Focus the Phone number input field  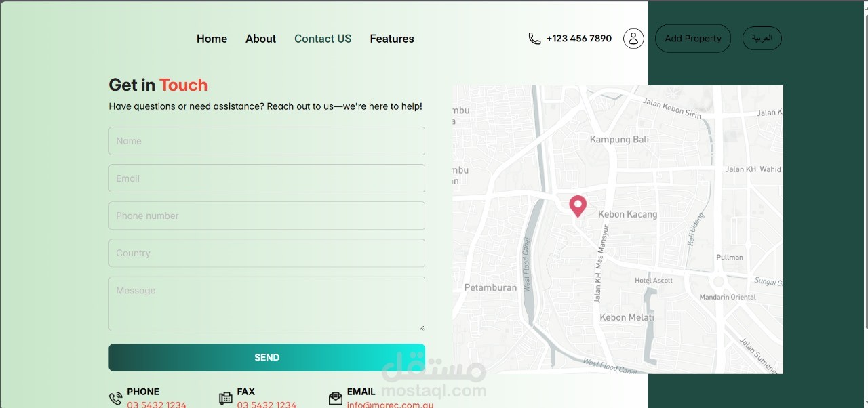tap(267, 216)
